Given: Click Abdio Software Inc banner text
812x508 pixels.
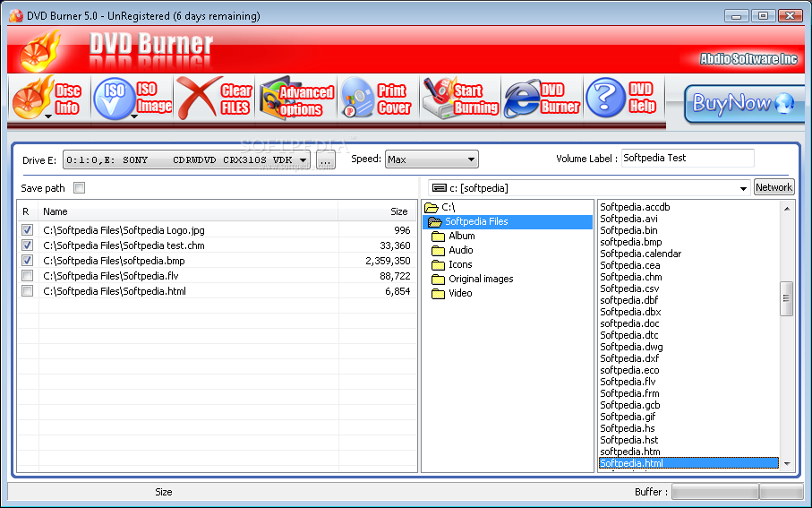Looking at the screenshot, I should [748, 59].
